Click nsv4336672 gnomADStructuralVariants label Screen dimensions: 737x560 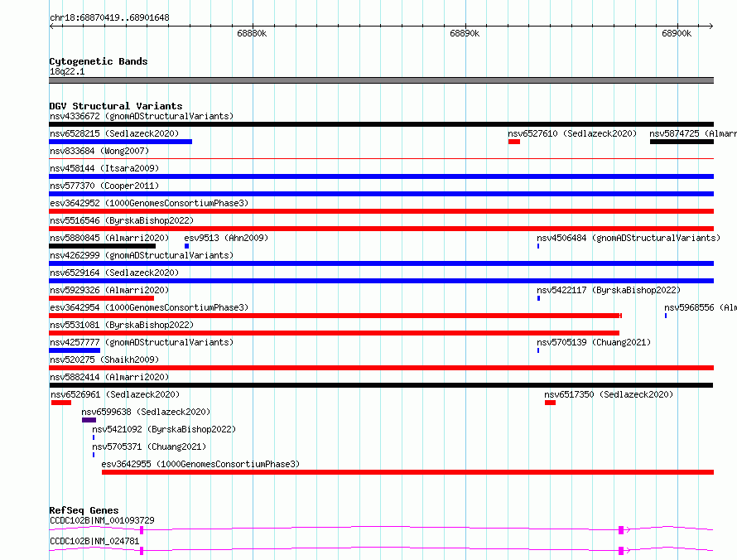(x=142, y=116)
